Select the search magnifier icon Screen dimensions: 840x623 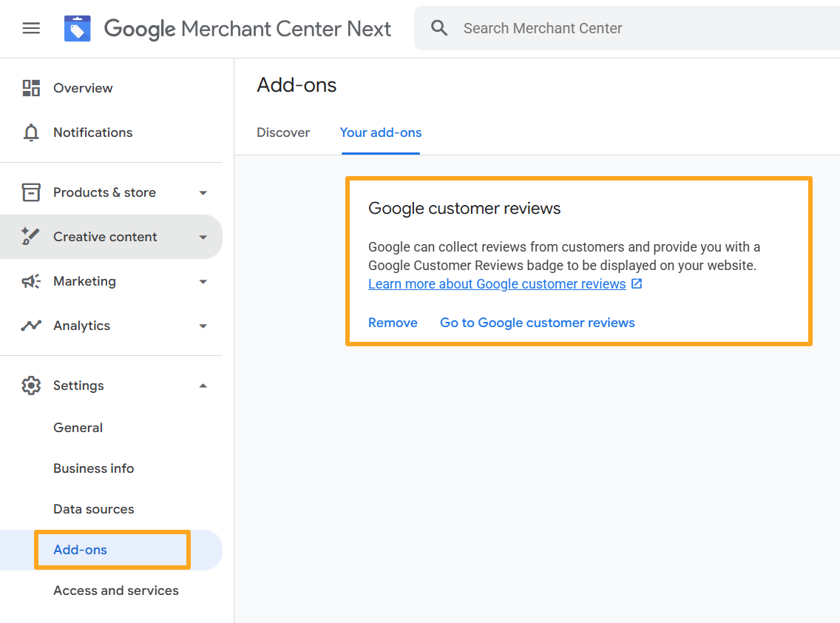(439, 27)
